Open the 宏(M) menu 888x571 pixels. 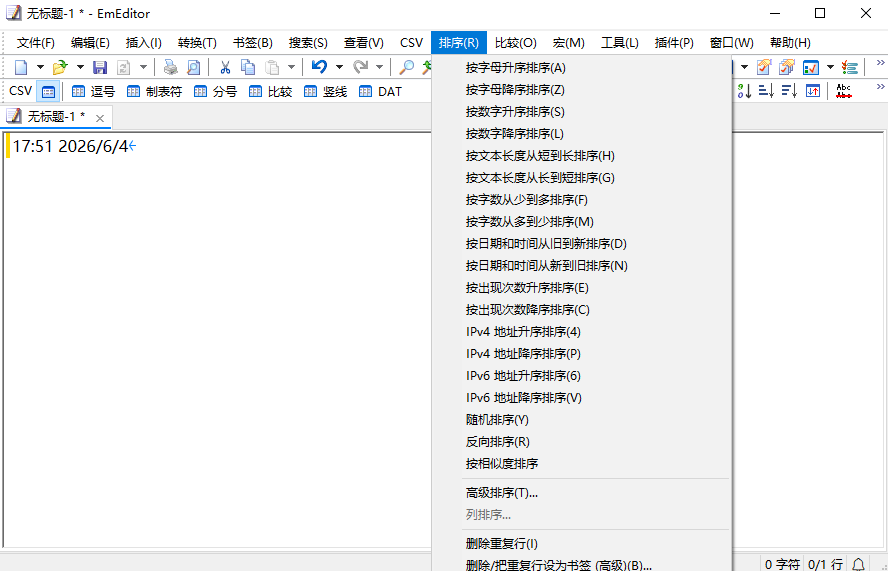point(569,43)
